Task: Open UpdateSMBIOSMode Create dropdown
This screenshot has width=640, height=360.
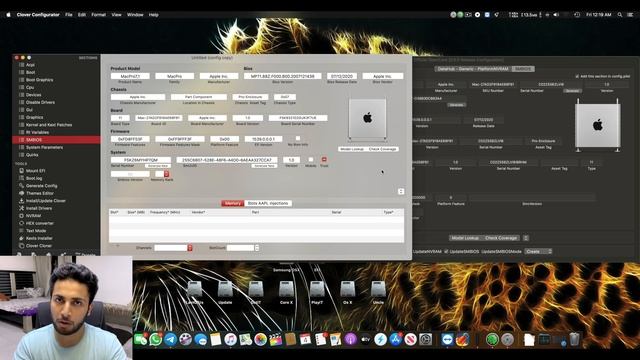Action: (538, 251)
